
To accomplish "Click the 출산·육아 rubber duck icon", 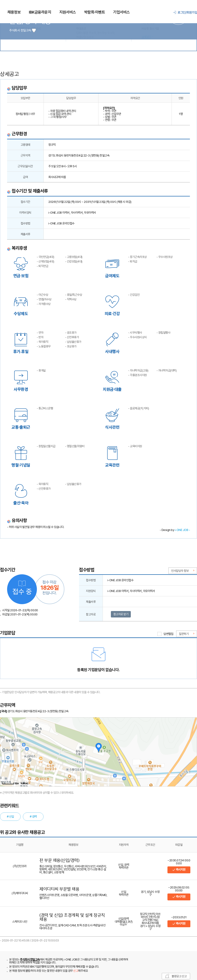I will tap(21, 490).
